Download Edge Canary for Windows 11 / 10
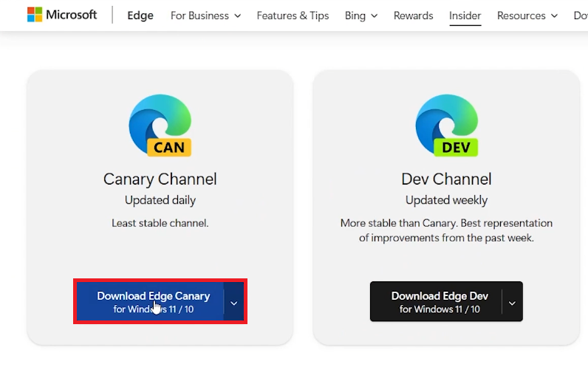The height and width of the screenshot is (381, 588). pyautogui.click(x=151, y=301)
